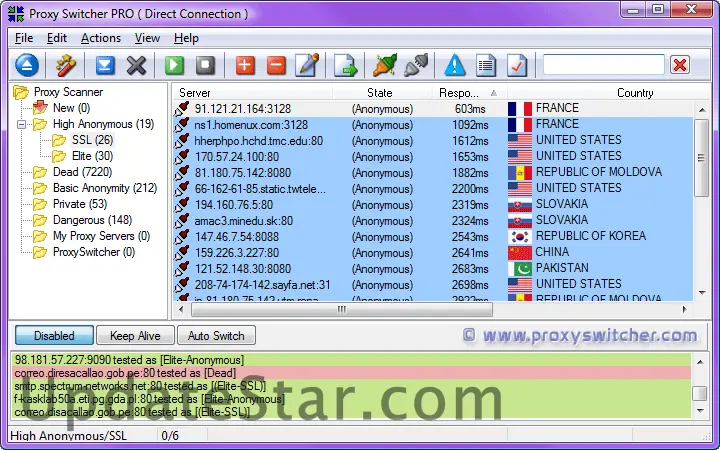The height and width of the screenshot is (450, 720).
Task: Sort by the Response column header
Action: tap(469, 93)
